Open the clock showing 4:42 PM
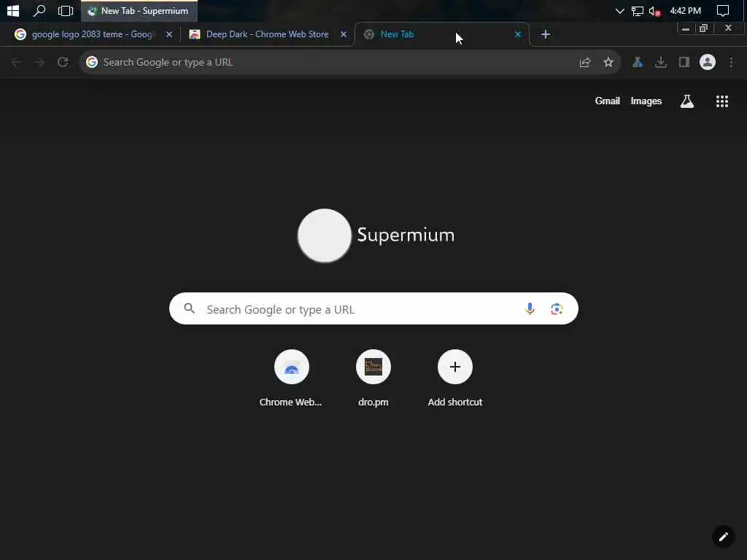This screenshot has height=560, width=747. coord(685,10)
